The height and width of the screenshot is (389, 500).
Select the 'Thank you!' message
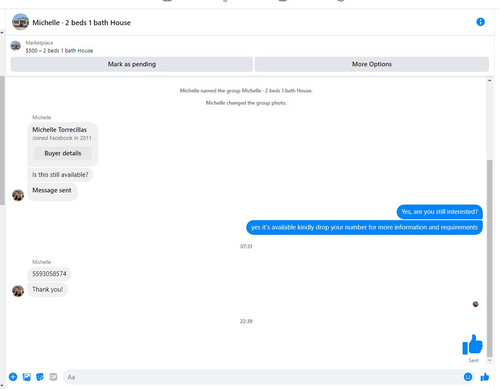tap(47, 289)
